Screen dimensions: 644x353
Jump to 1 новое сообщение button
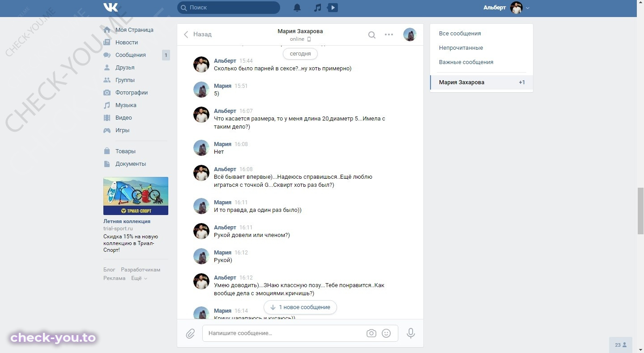300,307
